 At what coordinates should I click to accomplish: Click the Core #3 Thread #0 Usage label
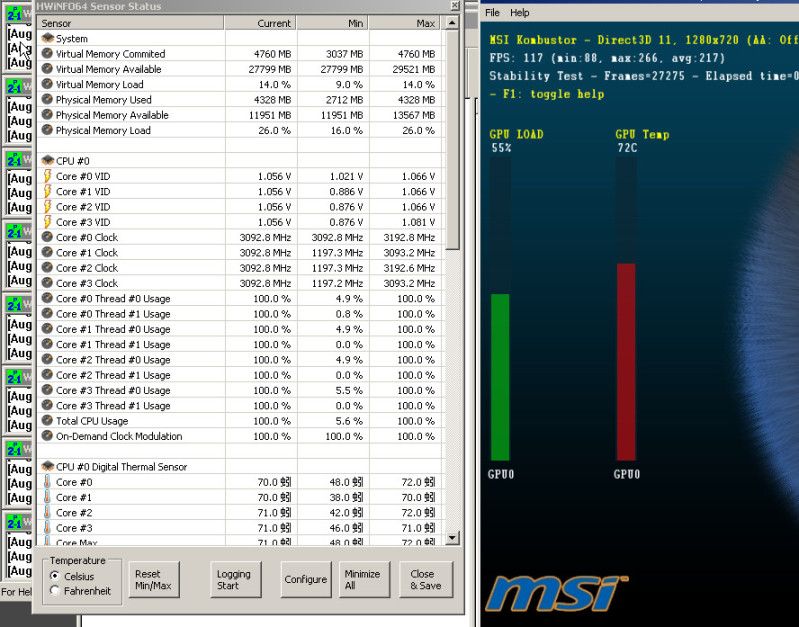[x=113, y=390]
